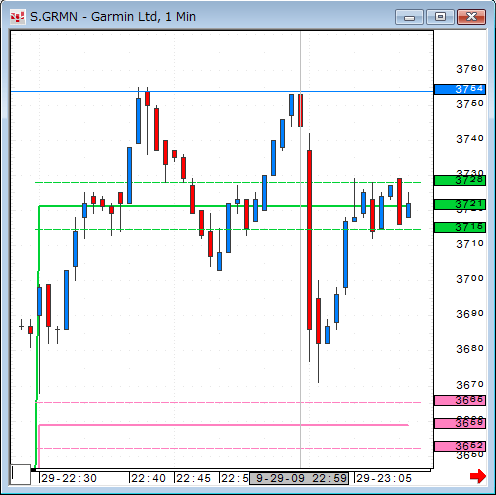The width and height of the screenshot is (496, 495).
Task: Click the 3700 price scale value
Action: (470, 279)
